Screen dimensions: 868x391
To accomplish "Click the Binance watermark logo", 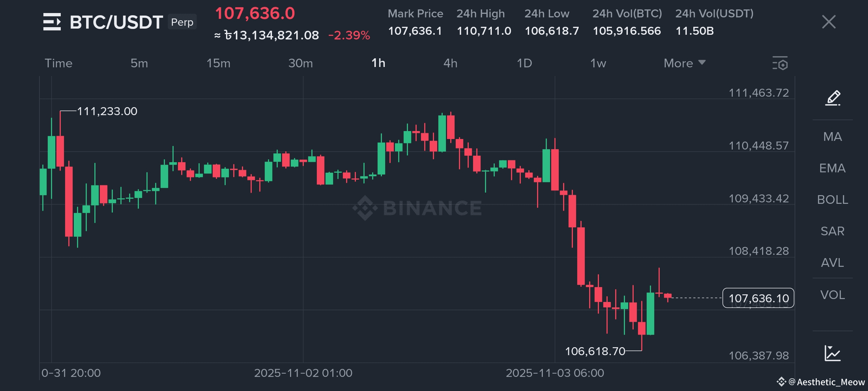I will tap(417, 208).
